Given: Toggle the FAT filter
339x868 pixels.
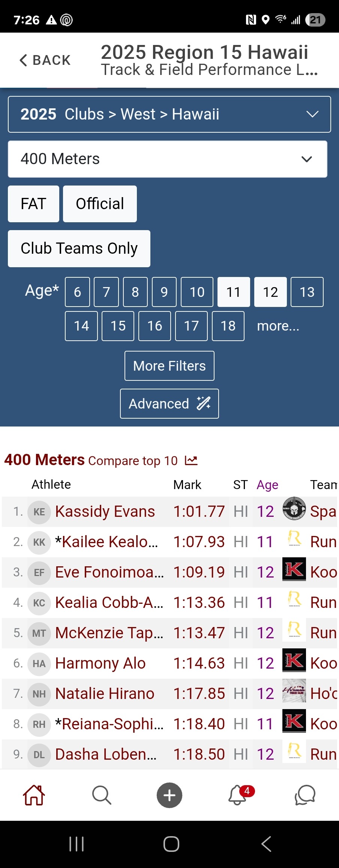Looking at the screenshot, I should [33, 204].
